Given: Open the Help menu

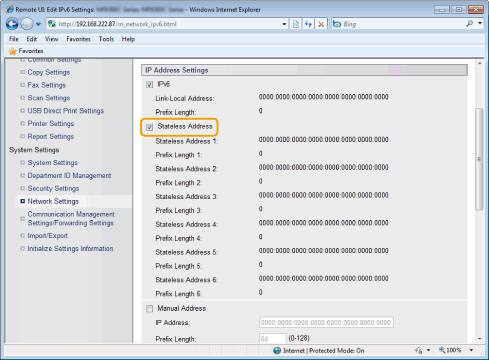Looking at the screenshot, I should pyautogui.click(x=128, y=39).
